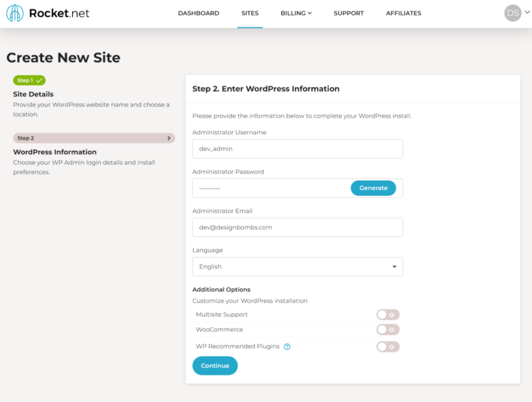Expand the Step 2 bar chevron
This screenshot has width=532, height=402.
click(169, 138)
